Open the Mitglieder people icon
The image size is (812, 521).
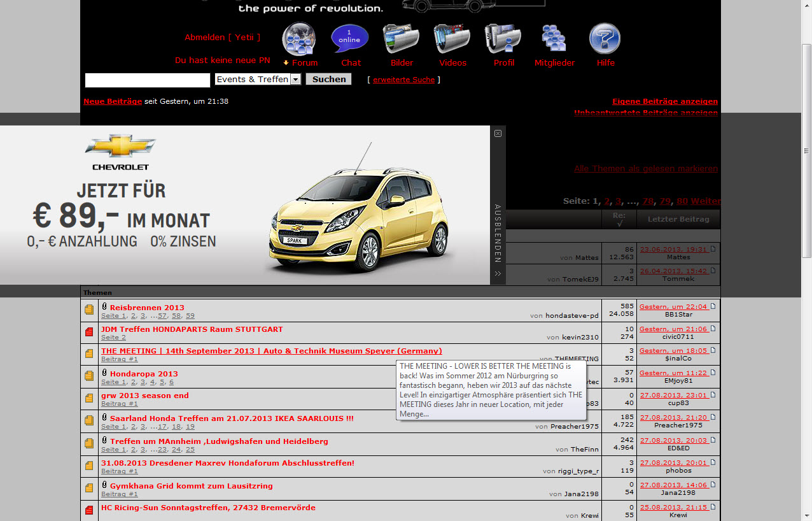[x=554, y=39]
